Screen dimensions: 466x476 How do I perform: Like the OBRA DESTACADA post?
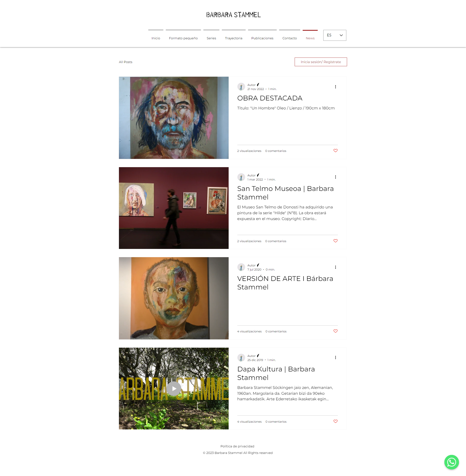(335, 151)
